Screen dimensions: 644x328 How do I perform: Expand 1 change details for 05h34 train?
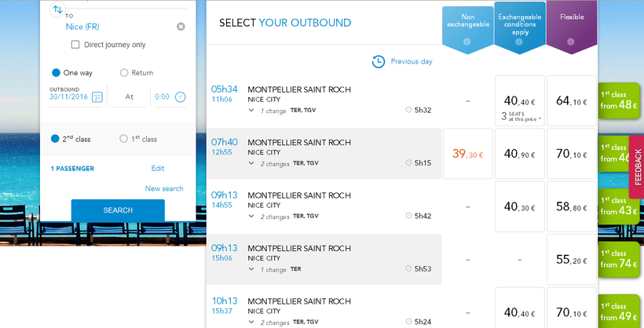[x=251, y=111]
